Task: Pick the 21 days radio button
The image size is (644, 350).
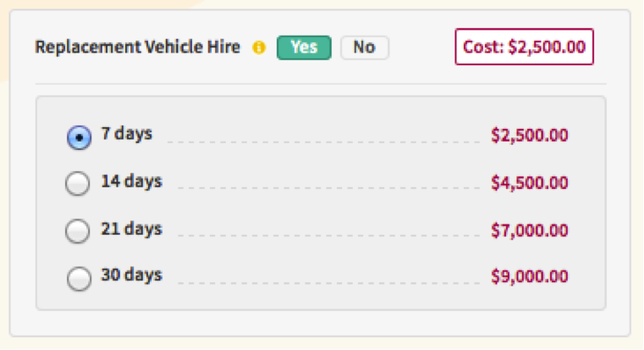Action: tap(77, 231)
